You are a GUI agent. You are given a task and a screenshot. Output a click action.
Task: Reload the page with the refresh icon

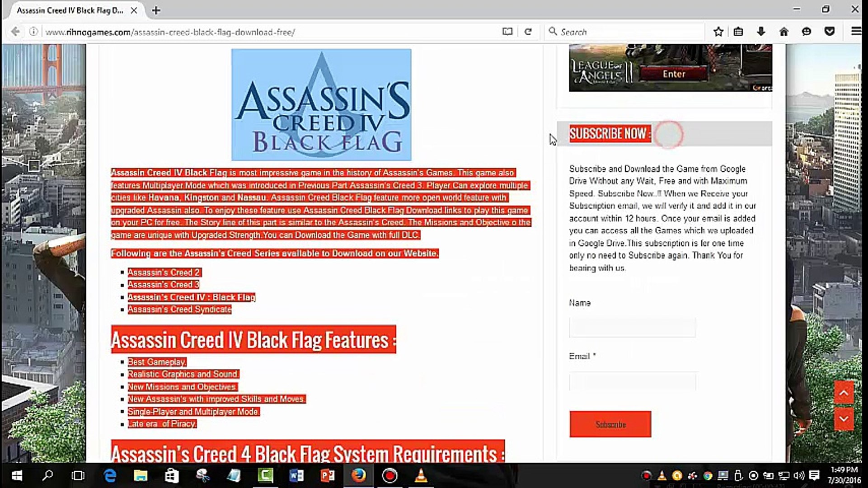[528, 32]
